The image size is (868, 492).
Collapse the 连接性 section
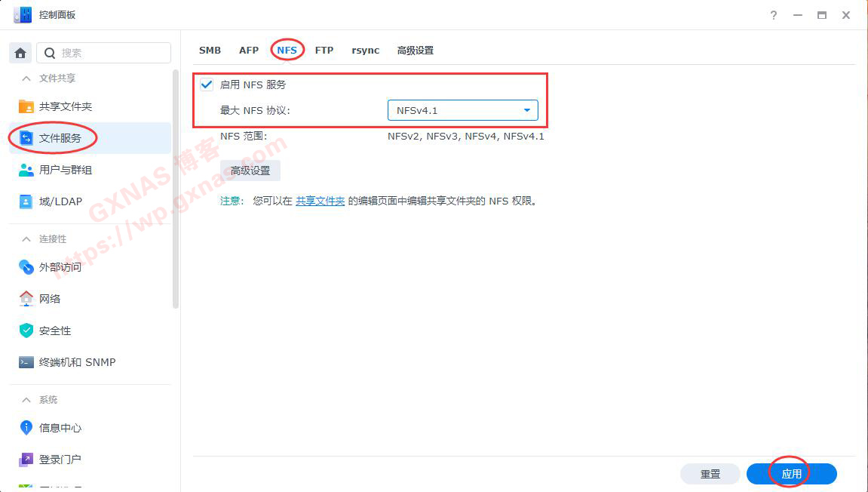(x=26, y=239)
